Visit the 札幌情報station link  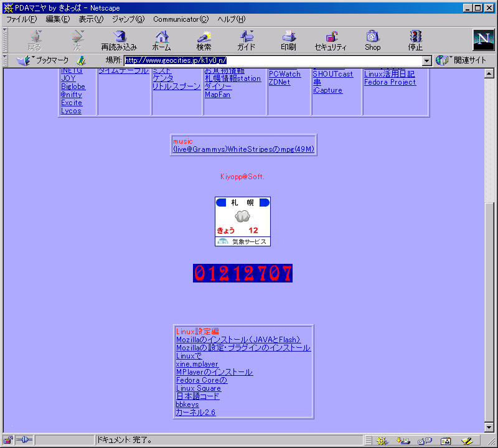tap(233, 78)
